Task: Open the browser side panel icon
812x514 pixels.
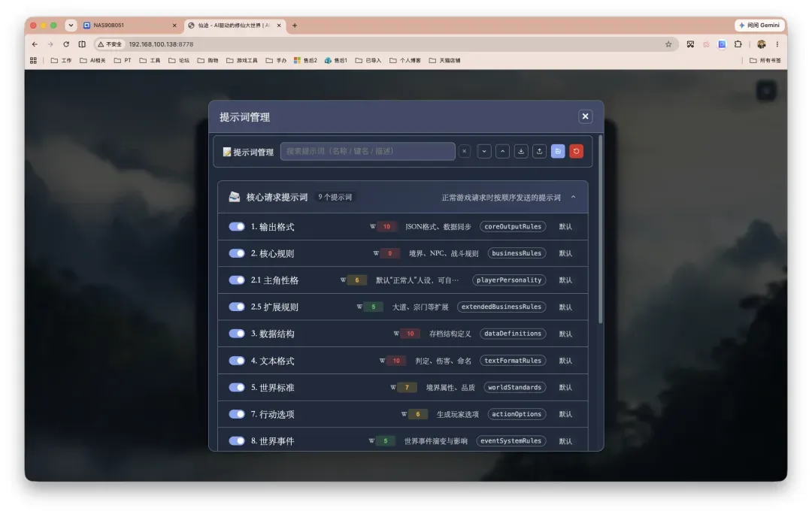Action: [82, 44]
